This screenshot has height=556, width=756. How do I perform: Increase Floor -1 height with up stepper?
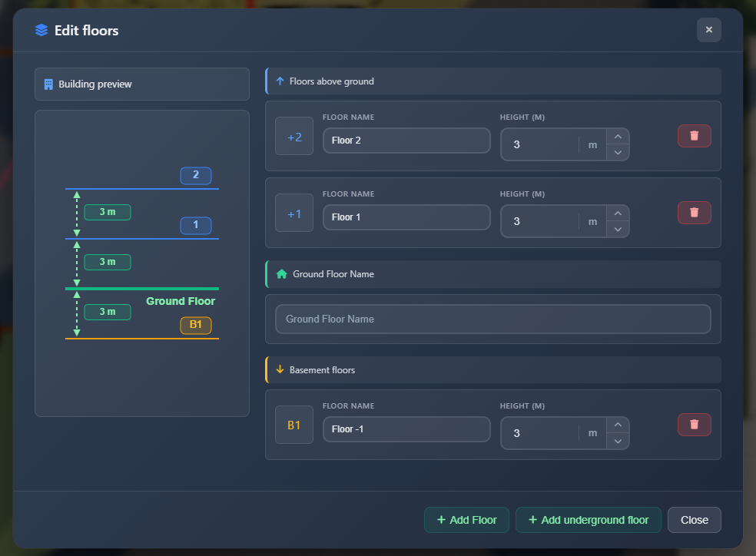click(x=617, y=424)
